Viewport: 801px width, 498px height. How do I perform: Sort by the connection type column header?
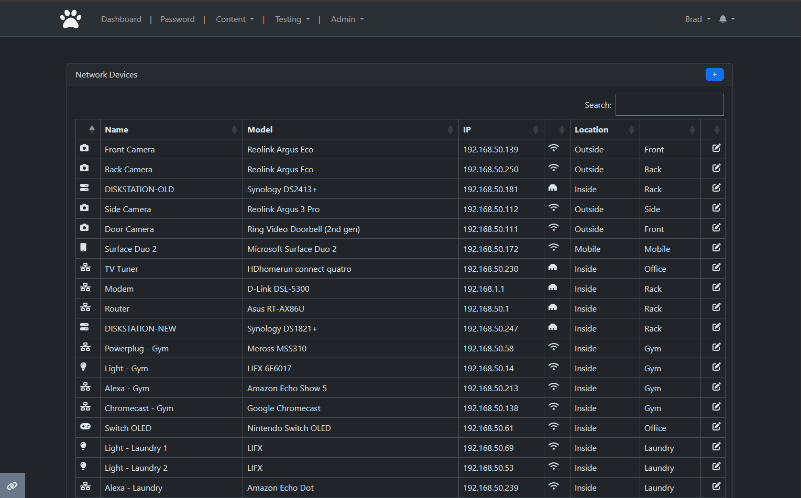pos(557,130)
